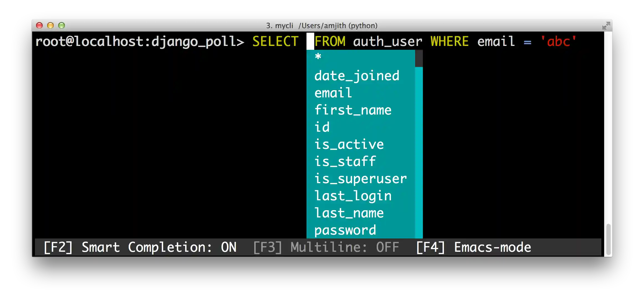This screenshot has height=301, width=644.
Task: Select the asterisk completion option
Action: click(318, 57)
